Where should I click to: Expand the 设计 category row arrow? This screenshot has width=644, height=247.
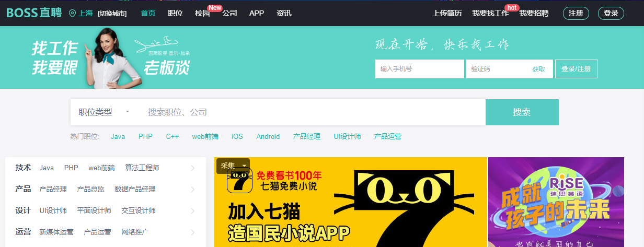(192, 211)
